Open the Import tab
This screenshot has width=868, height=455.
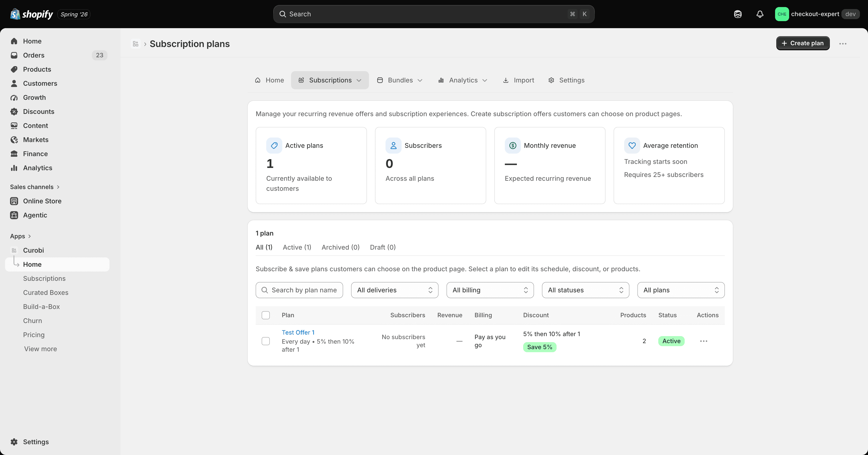click(518, 80)
